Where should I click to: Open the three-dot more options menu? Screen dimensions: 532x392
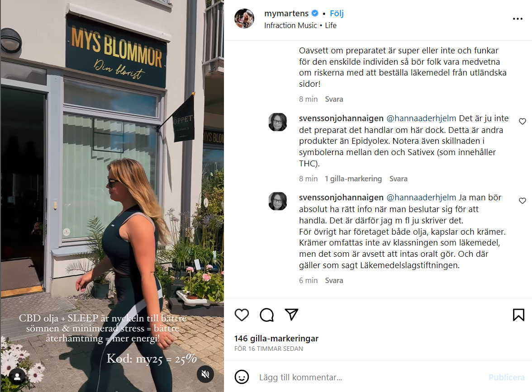pos(518,19)
